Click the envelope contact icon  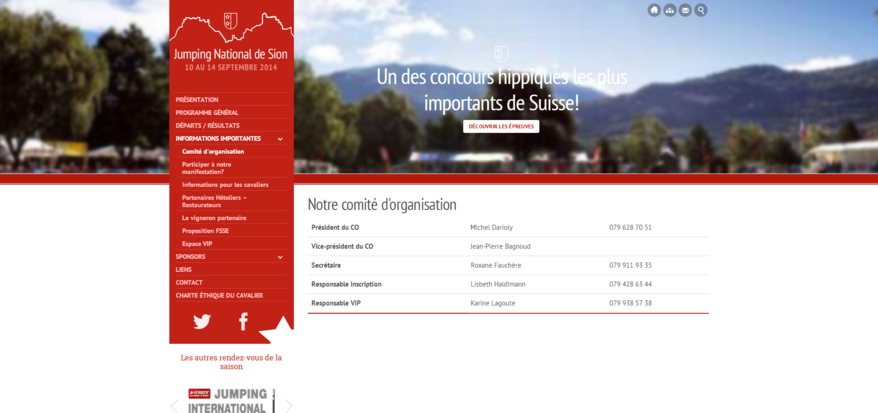pyautogui.click(x=685, y=10)
